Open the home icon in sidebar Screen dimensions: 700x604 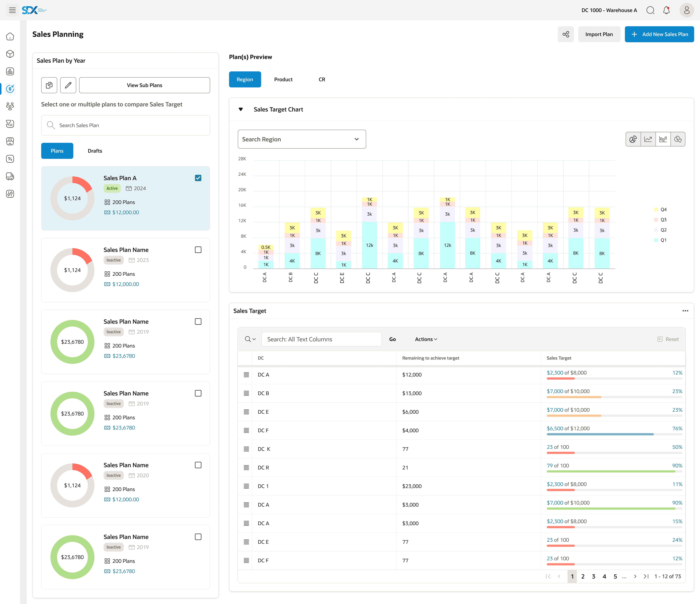point(10,36)
